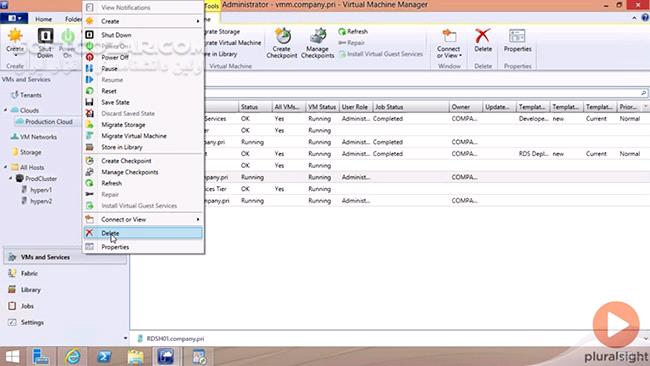Collapse the Clouds tree node
Image resolution: width=650 pixels, height=366 pixels.
pos(6,110)
